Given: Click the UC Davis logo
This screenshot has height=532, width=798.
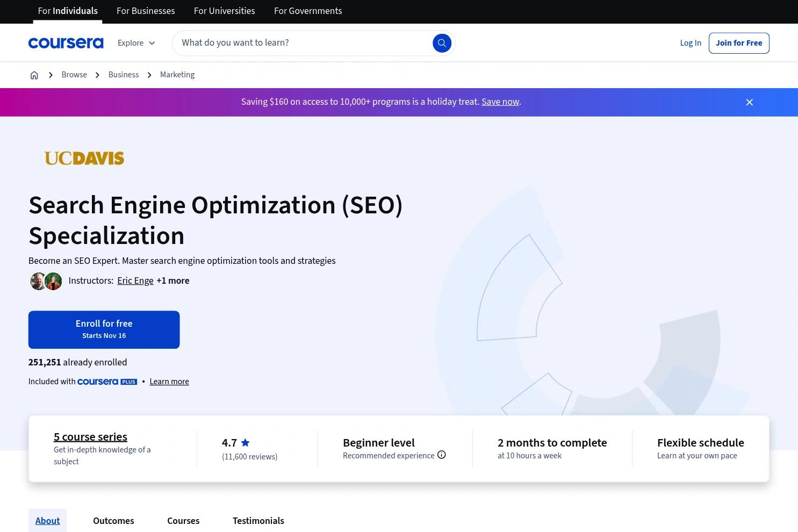Looking at the screenshot, I should pyautogui.click(x=84, y=157).
